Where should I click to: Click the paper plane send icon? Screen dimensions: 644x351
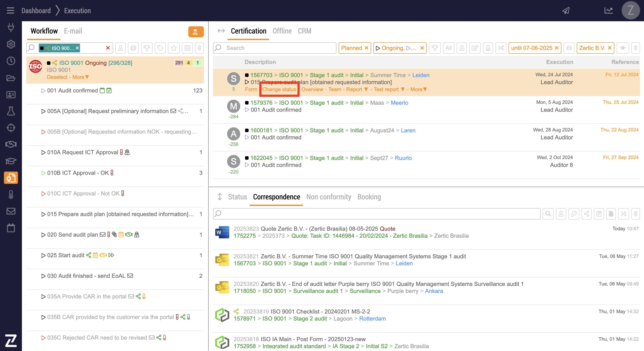(x=566, y=11)
